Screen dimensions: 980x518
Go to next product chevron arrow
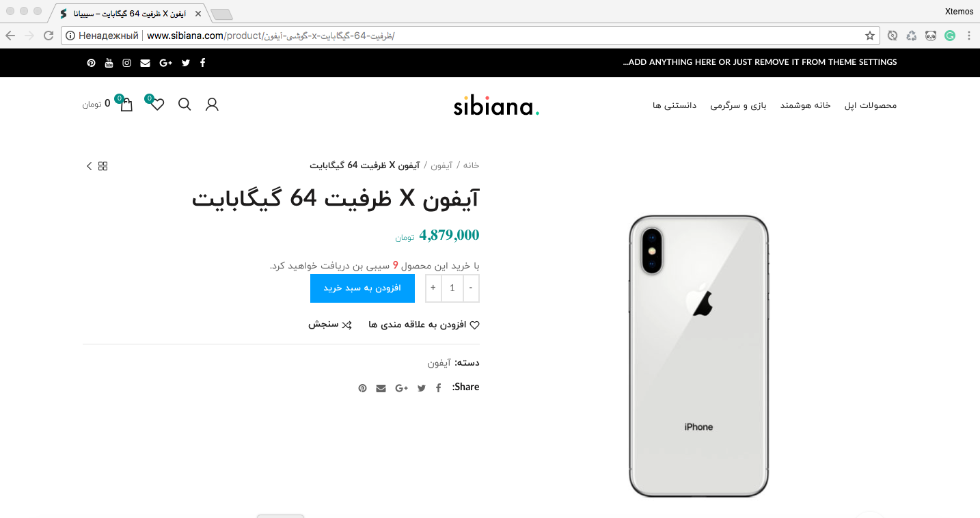coord(89,166)
